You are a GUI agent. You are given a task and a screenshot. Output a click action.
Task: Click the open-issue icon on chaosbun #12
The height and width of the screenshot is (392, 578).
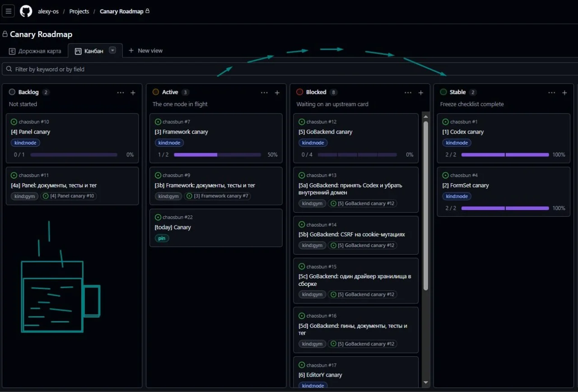[302, 122]
